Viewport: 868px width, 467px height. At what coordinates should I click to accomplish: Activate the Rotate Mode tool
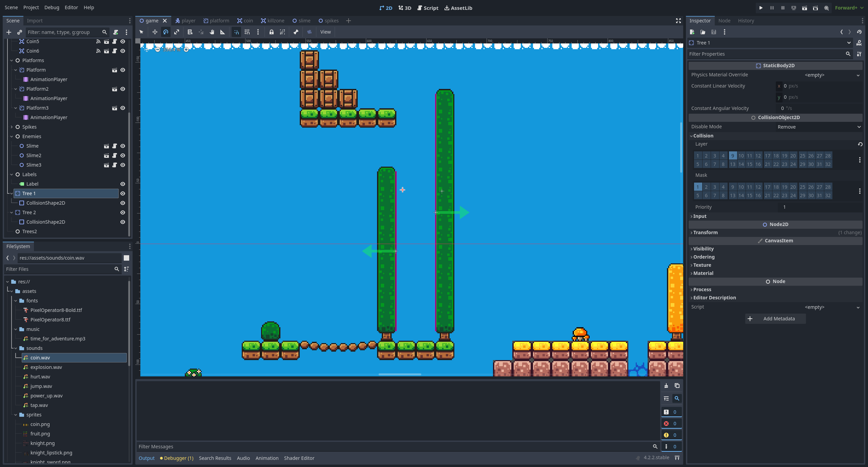166,32
